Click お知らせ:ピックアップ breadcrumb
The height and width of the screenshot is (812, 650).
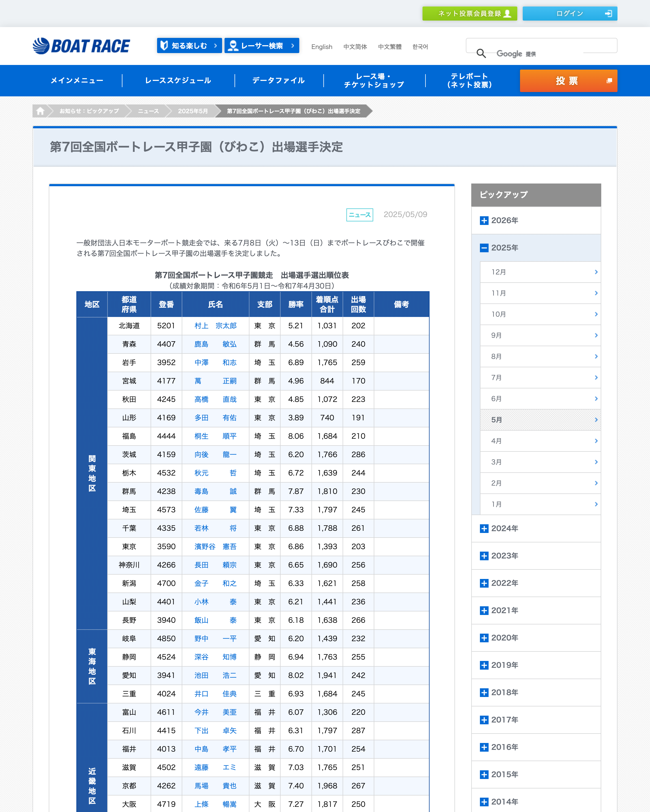89,111
